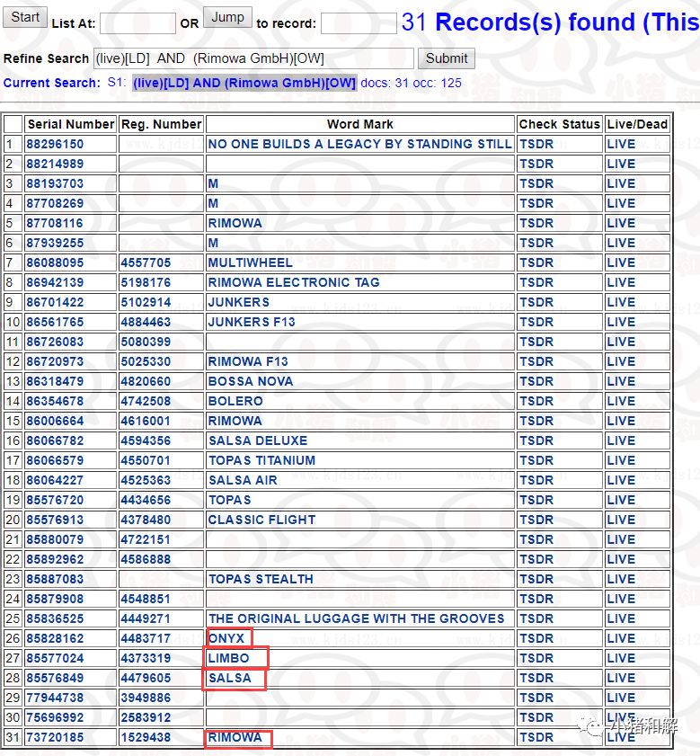Open serial number 88214989
The image size is (700, 756).
tap(55, 164)
